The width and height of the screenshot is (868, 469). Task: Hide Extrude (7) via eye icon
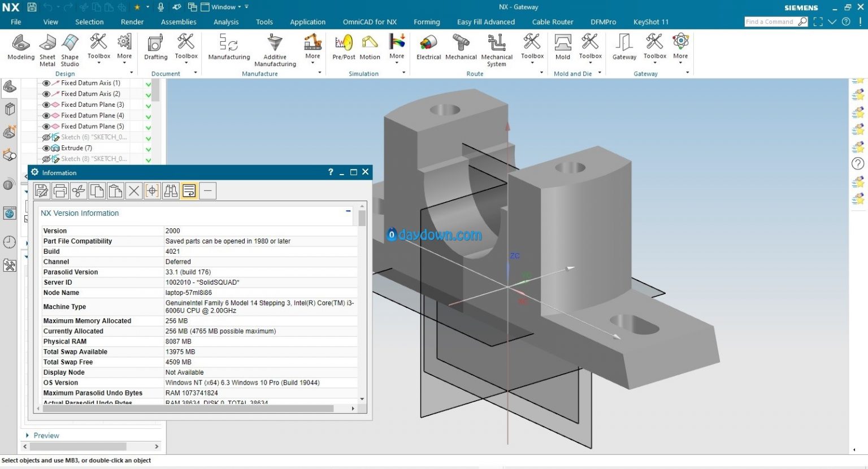point(46,148)
